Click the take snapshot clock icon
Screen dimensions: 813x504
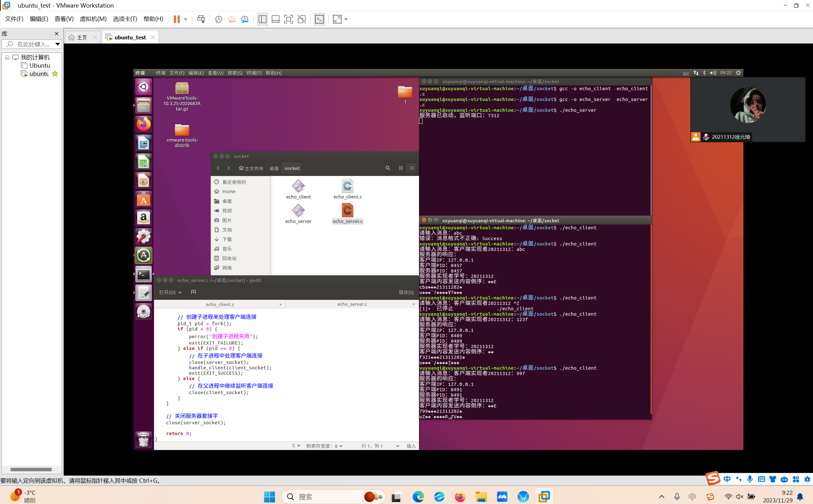219,19
